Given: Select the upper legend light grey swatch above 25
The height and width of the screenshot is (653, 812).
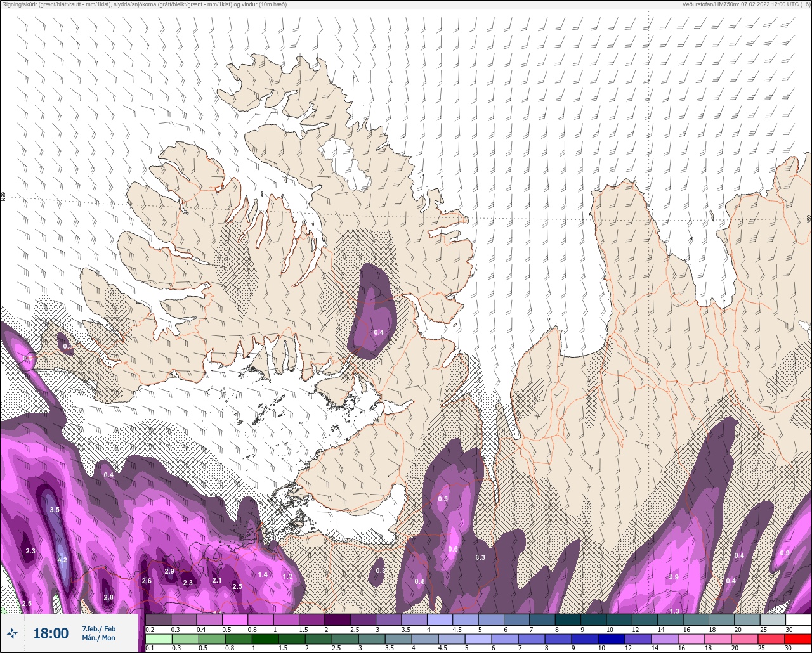Looking at the screenshot, I should point(772,619).
